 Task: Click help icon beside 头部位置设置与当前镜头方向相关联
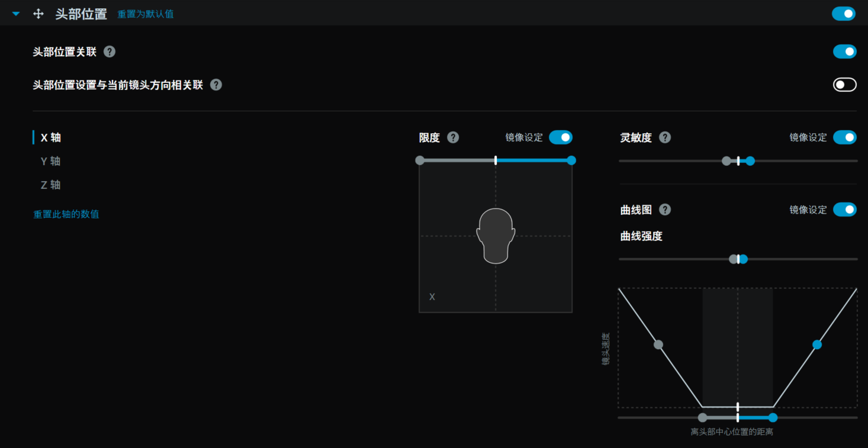click(x=216, y=85)
